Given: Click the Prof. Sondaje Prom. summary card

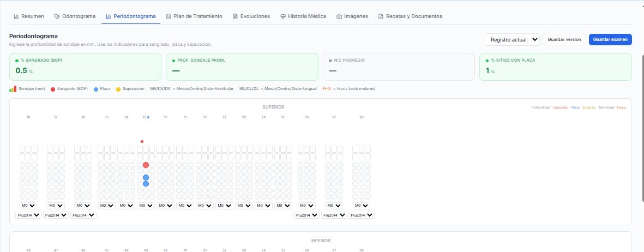Looking at the screenshot, I should coord(242,67).
